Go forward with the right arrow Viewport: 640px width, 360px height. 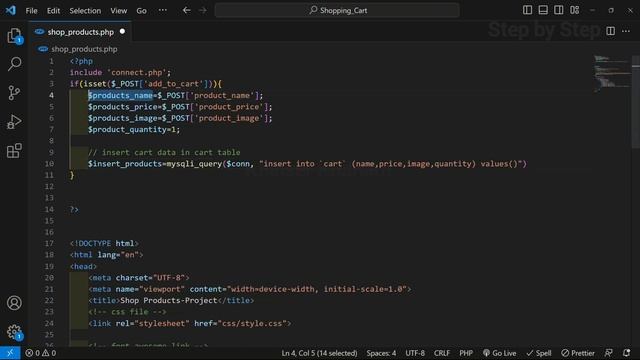pyautogui.click(x=203, y=10)
